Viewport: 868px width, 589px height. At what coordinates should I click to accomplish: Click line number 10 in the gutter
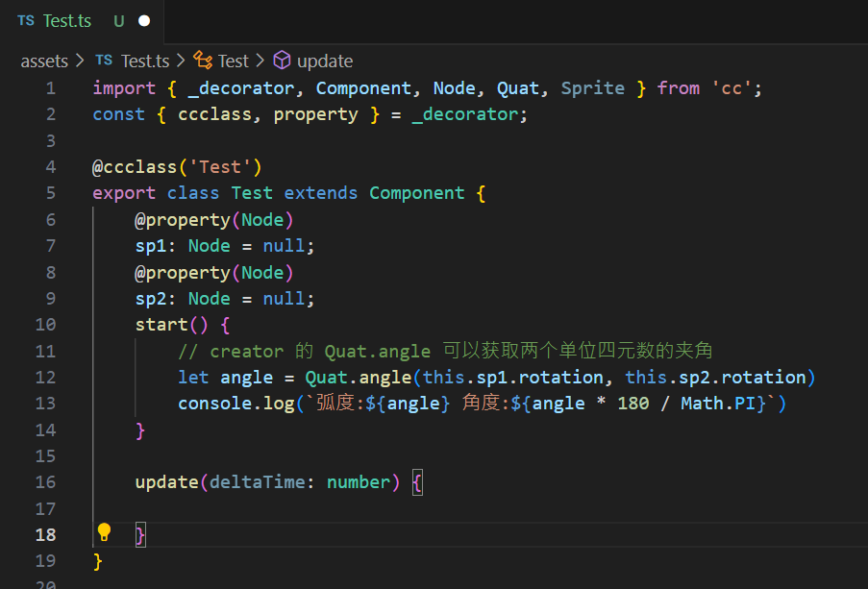45,325
